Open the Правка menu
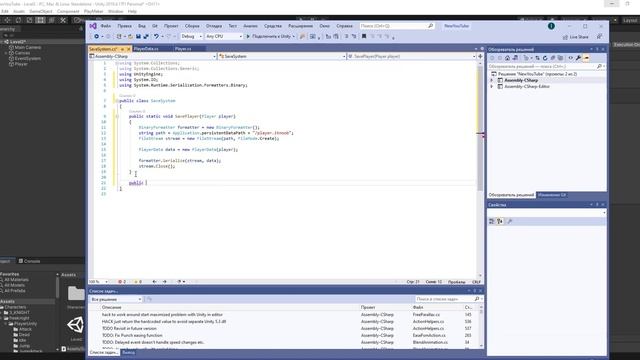This screenshot has width=640, height=360. click(124, 26)
